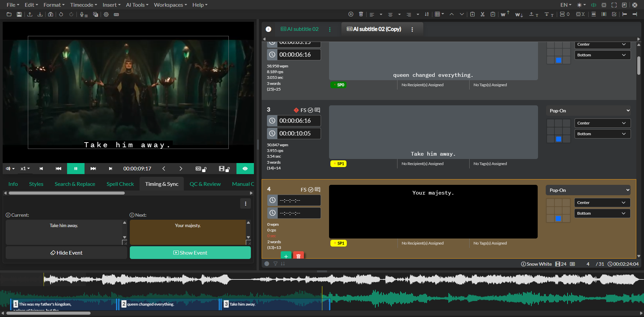
Task: Click the sort events numeric icon
Action: point(427,14)
